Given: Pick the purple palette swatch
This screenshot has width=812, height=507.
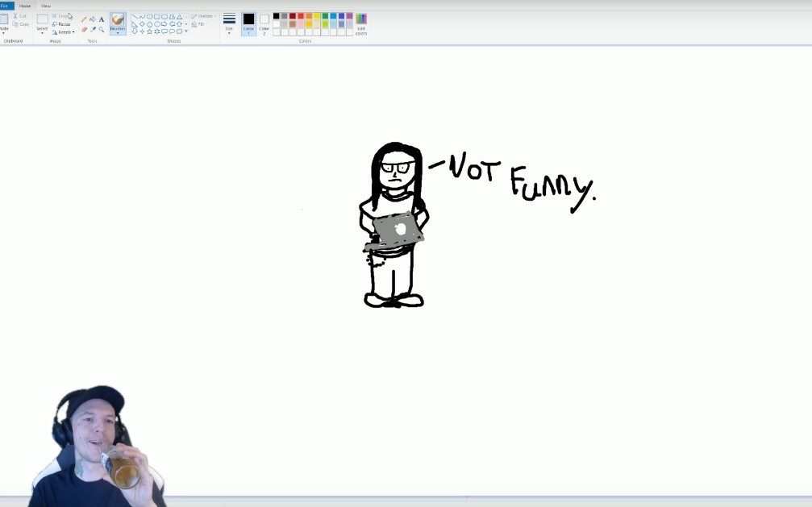Looking at the screenshot, I should pyautogui.click(x=349, y=16).
